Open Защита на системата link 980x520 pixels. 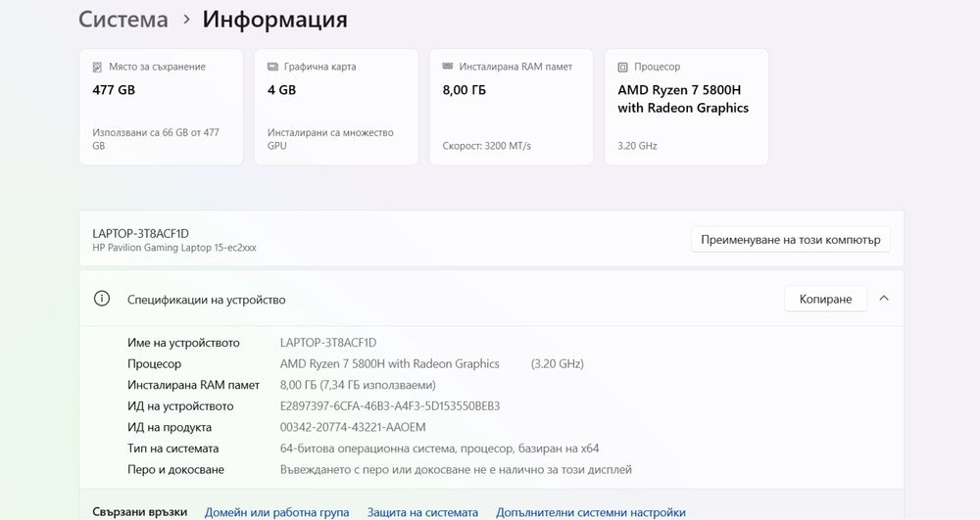click(422, 512)
